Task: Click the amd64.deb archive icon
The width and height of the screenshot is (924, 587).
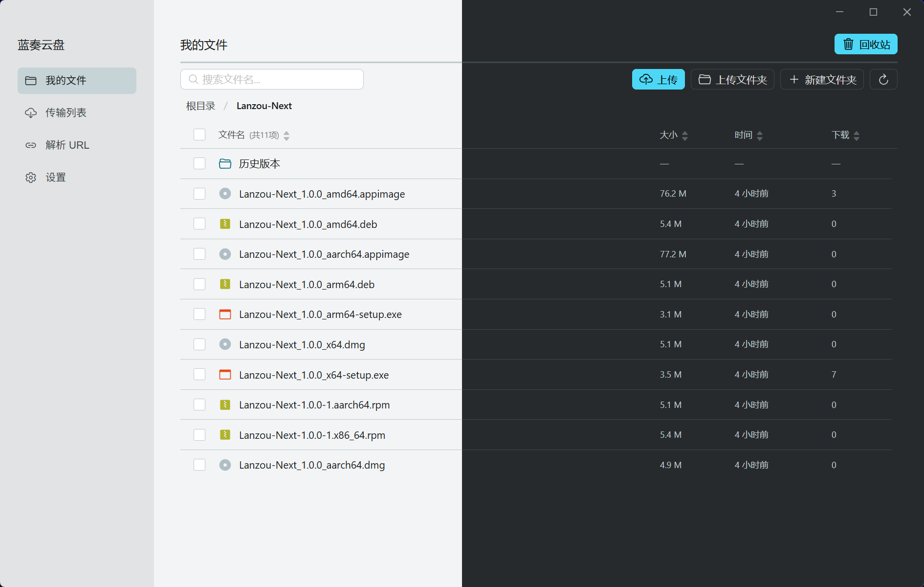Action: point(225,224)
